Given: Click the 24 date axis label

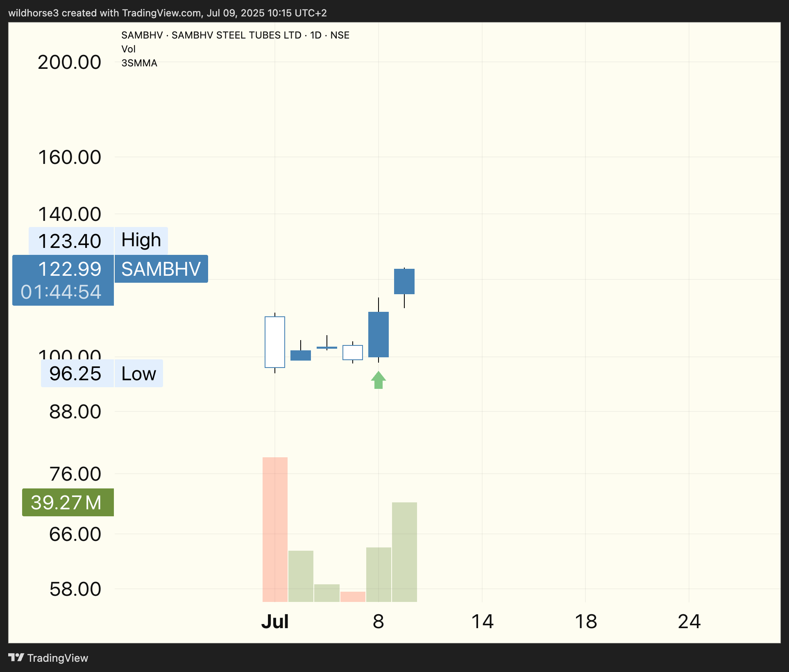Looking at the screenshot, I should pos(689,622).
